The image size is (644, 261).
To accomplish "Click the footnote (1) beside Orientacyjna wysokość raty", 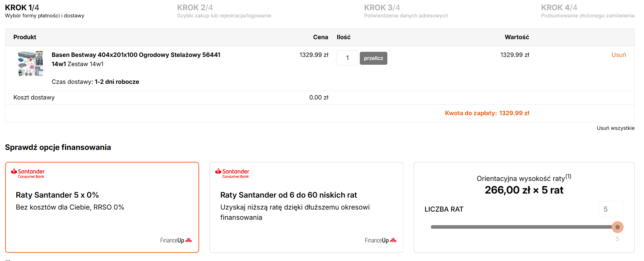I will [x=568, y=176].
